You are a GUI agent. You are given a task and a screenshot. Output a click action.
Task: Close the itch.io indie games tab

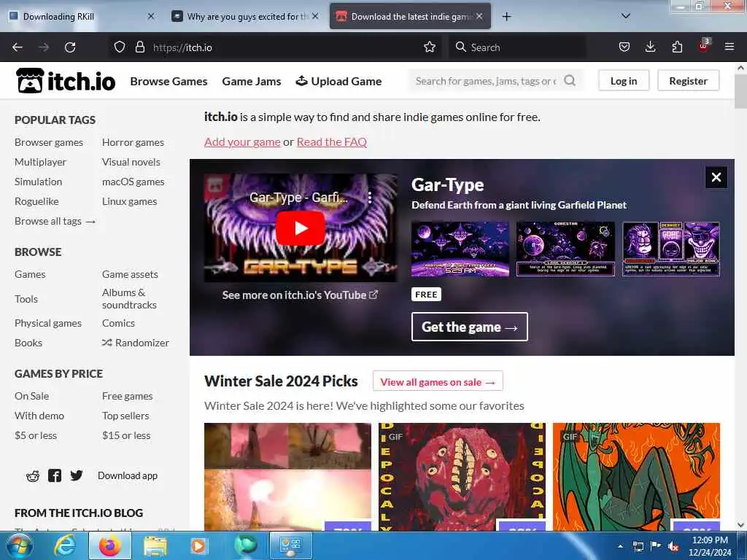(479, 17)
